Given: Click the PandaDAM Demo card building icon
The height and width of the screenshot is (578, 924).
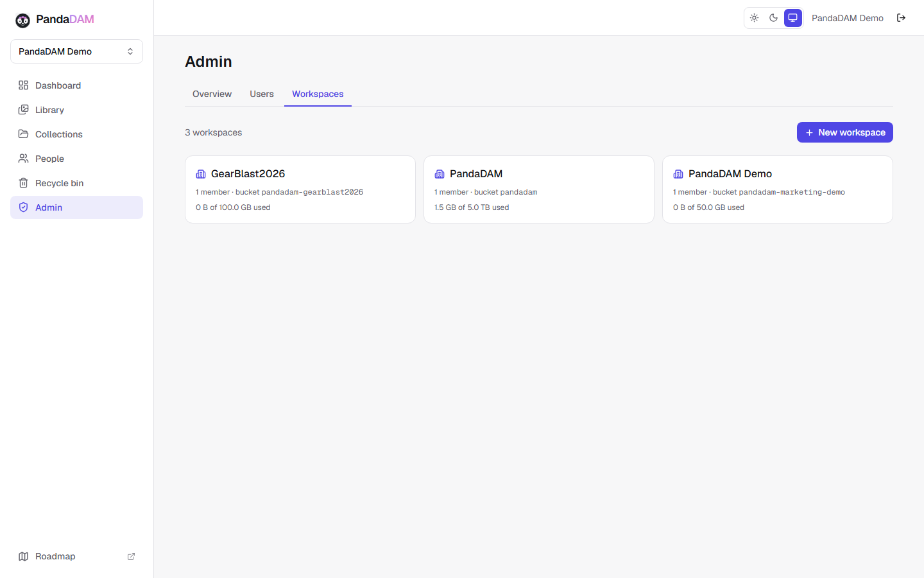Looking at the screenshot, I should click(x=678, y=174).
